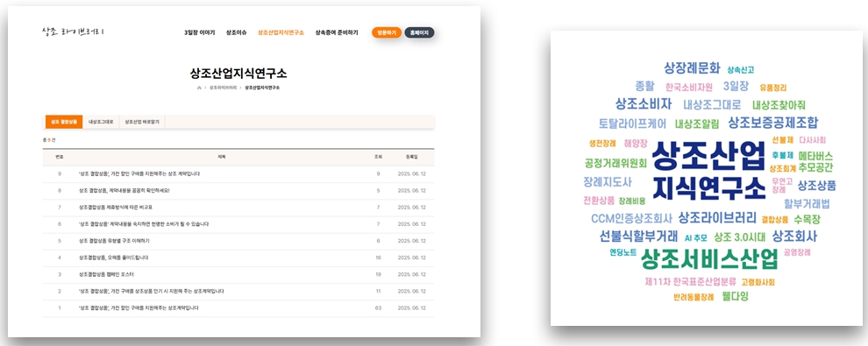Click 상장례문화 in the word cloud

click(693, 68)
